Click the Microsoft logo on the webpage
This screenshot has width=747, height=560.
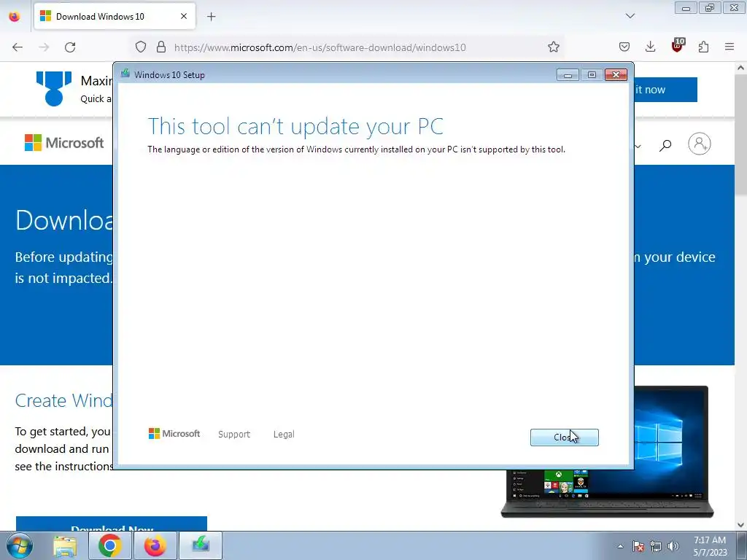pos(64,143)
